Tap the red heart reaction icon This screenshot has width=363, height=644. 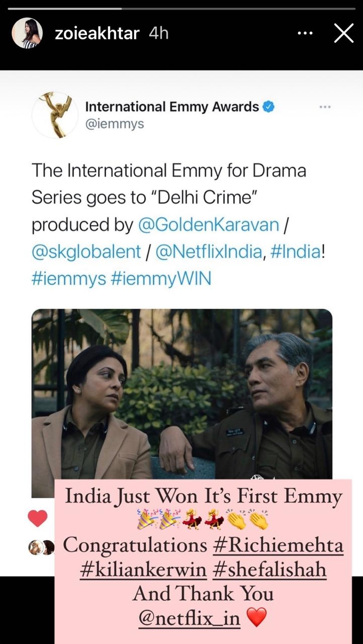(x=38, y=518)
